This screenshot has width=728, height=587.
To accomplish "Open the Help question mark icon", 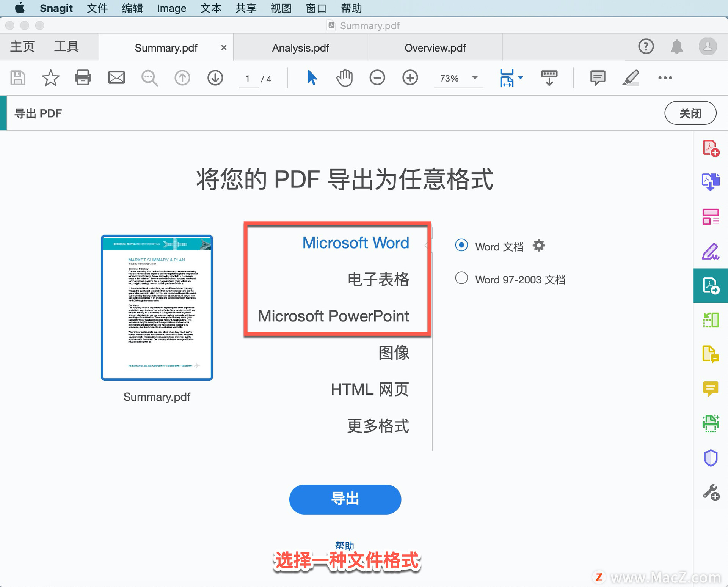I will (x=646, y=47).
